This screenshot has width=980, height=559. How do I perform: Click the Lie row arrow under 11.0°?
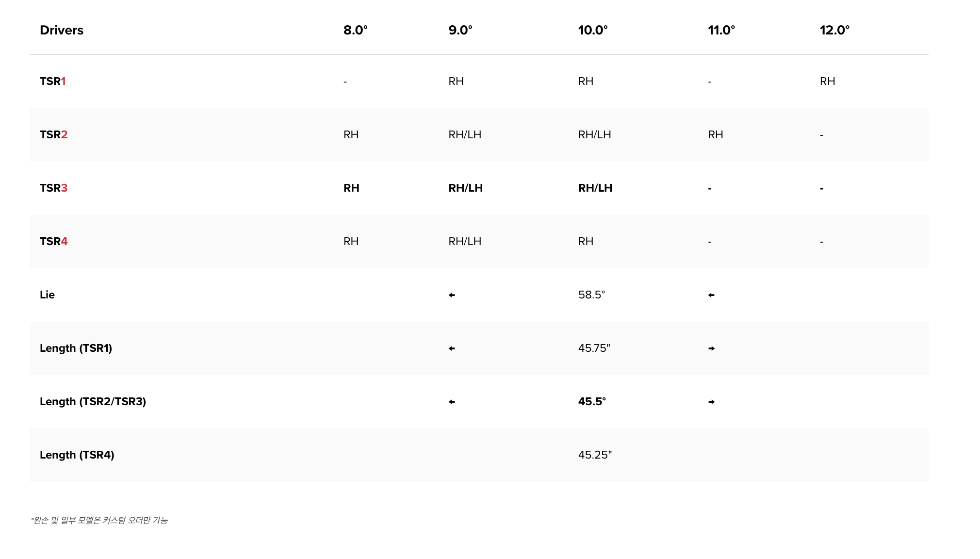[711, 295]
